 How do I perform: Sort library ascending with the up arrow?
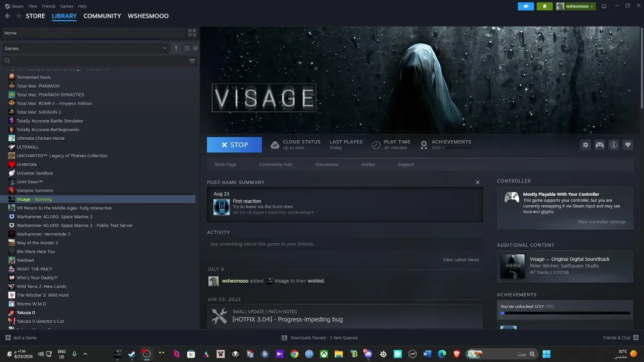pos(176,48)
